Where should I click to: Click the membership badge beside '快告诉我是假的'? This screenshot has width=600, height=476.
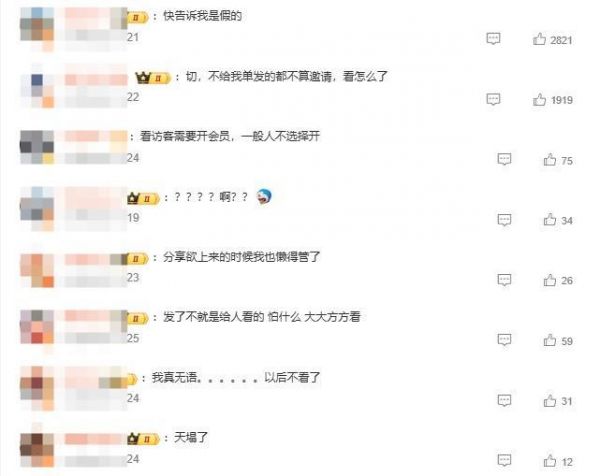pos(137,18)
